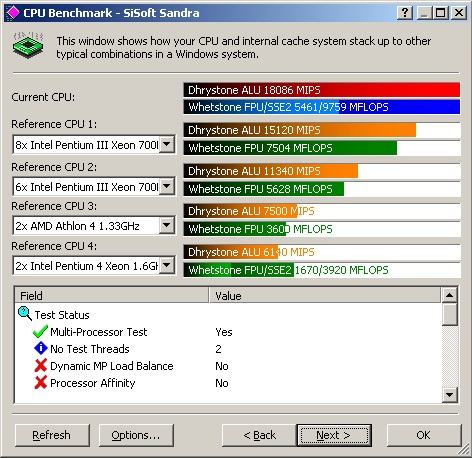Click the Test Status magnifier icon
Image resolution: width=472 pixels, height=458 pixels.
click(25, 314)
